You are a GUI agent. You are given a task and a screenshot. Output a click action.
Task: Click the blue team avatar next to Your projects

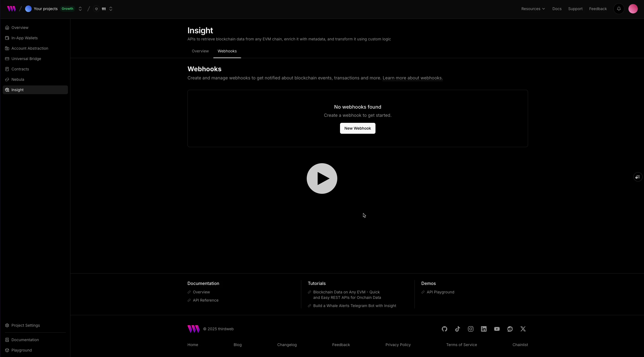[28, 9]
